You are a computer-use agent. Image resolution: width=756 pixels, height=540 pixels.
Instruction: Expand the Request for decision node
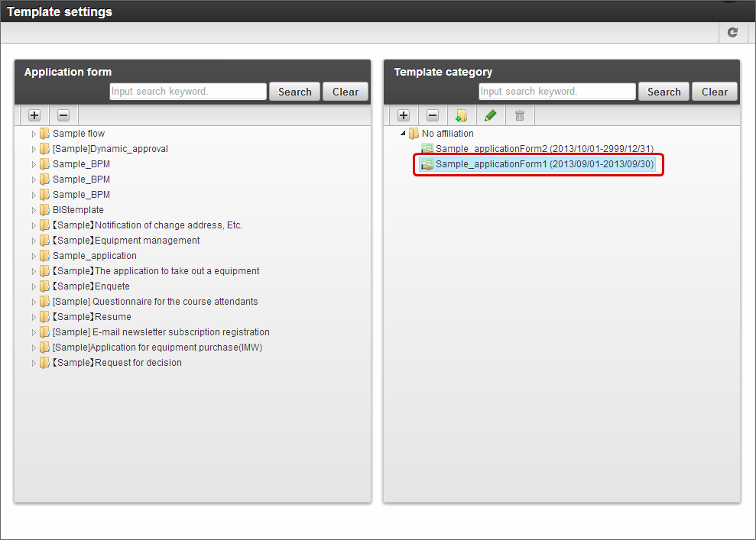coord(34,364)
